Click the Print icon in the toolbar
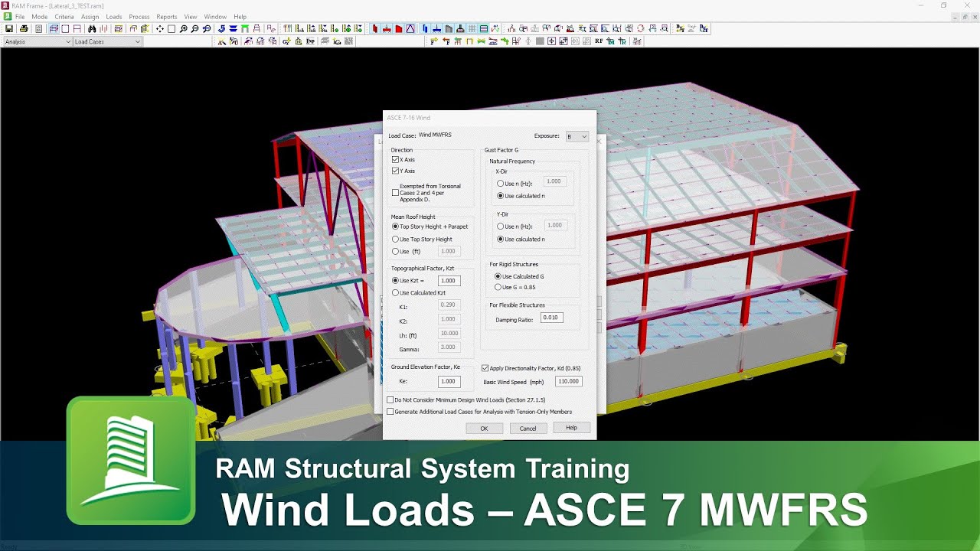Image resolution: width=980 pixels, height=551 pixels. coord(24,29)
